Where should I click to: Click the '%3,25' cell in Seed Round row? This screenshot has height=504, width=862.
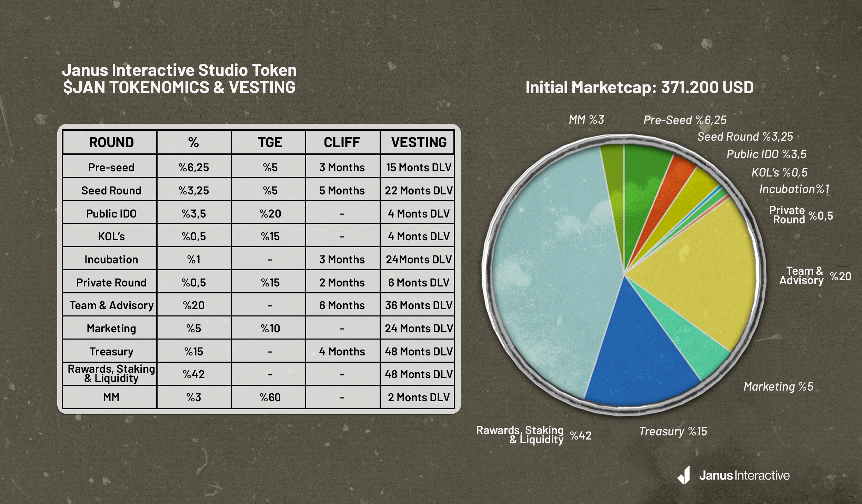point(194,189)
